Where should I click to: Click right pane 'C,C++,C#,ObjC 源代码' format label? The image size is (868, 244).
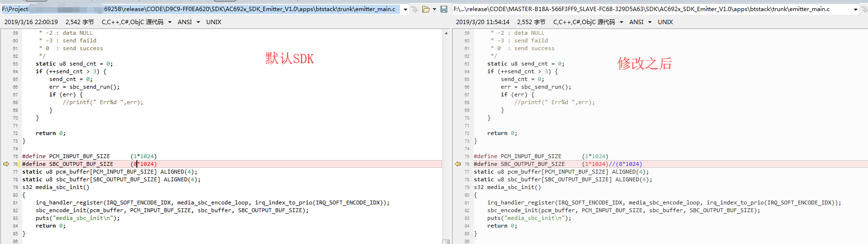tap(584, 22)
